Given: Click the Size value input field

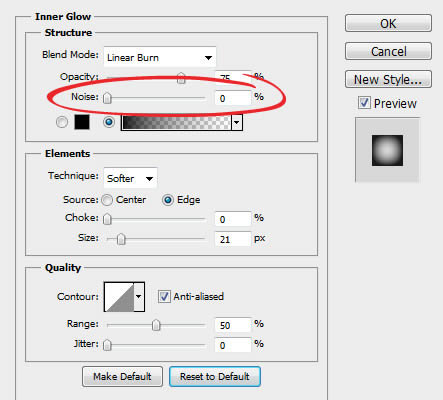Looking at the screenshot, I should (233, 239).
